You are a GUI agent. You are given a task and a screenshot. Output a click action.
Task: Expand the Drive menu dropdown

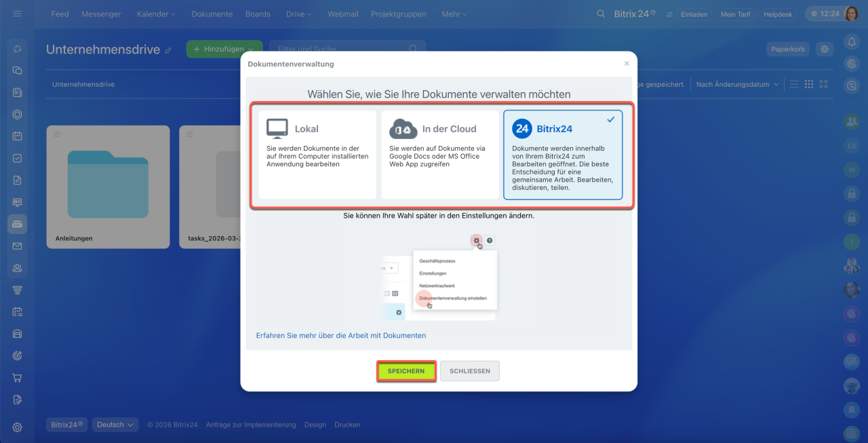click(x=299, y=14)
